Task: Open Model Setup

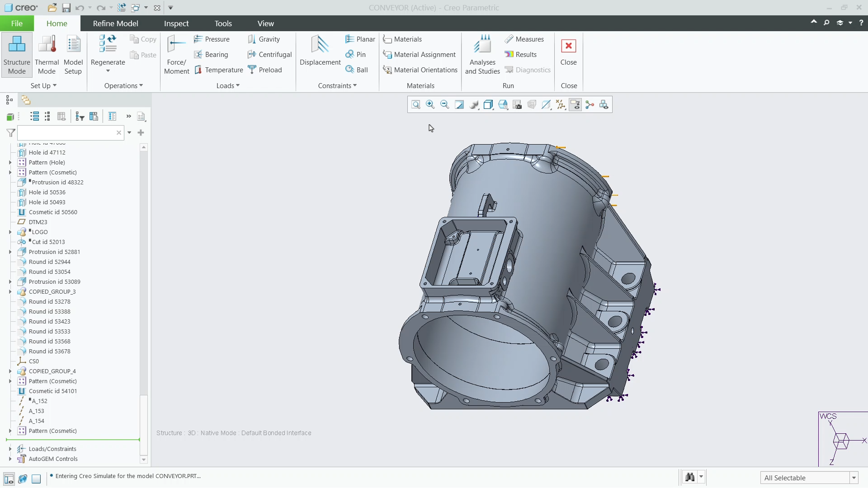Action: (x=73, y=55)
